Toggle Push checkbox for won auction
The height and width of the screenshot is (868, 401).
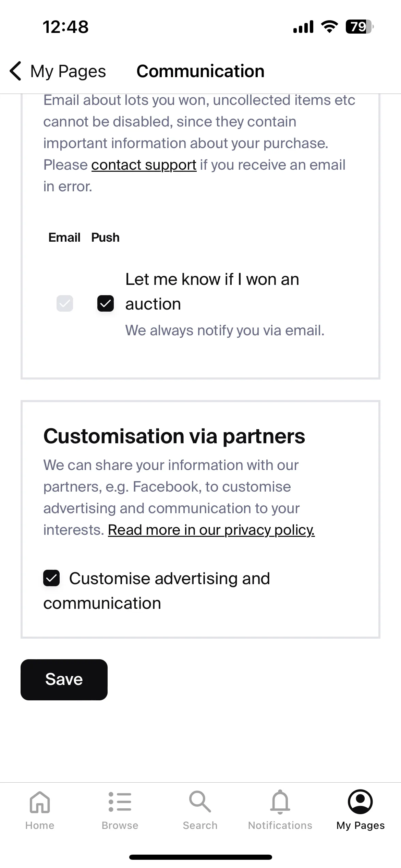106,303
